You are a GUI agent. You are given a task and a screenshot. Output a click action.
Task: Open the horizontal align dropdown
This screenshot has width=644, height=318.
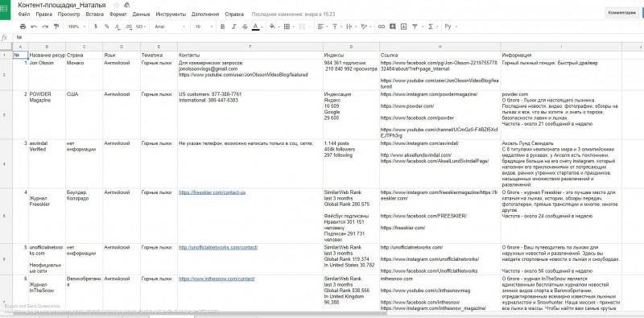click(x=322, y=27)
